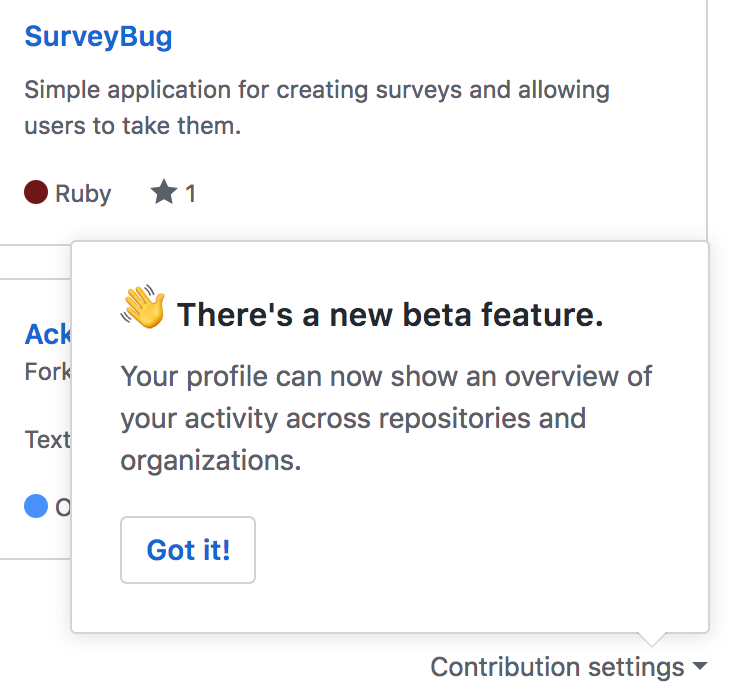
Task: Click the cut-off language label beside blue dot
Action: [63, 507]
